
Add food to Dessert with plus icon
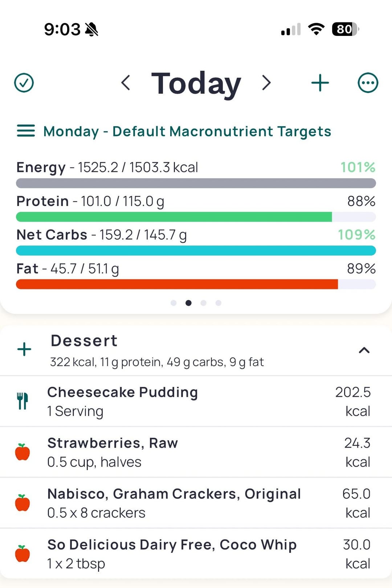pos(24,349)
